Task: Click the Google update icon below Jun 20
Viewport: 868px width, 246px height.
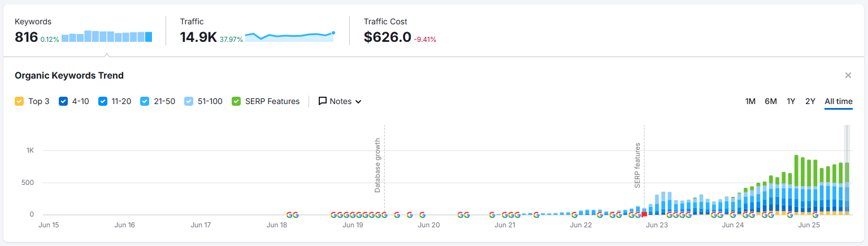Action: (422, 215)
